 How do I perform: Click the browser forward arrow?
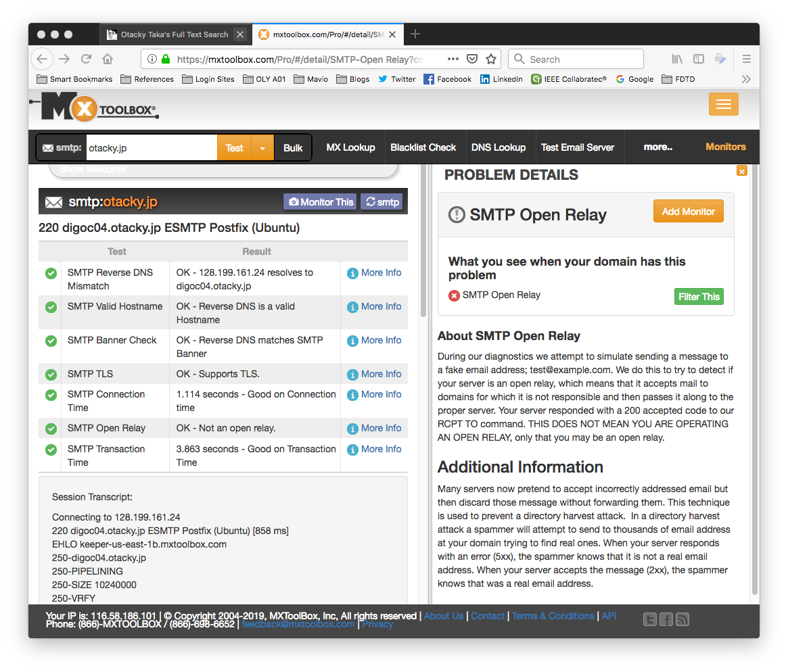64,59
